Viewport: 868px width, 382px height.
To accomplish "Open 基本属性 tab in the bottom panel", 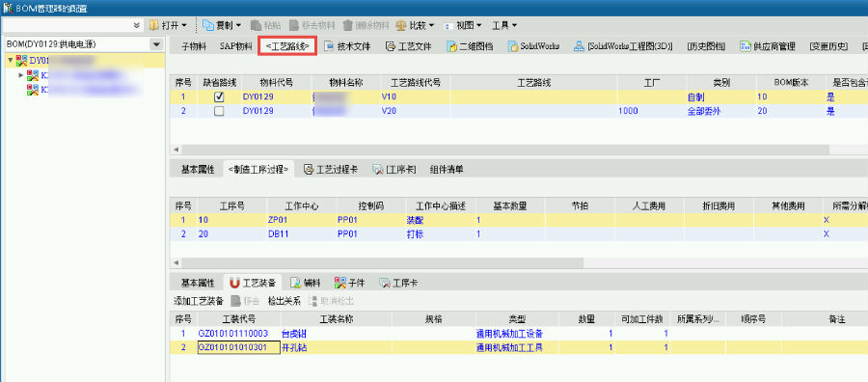I will click(x=198, y=283).
